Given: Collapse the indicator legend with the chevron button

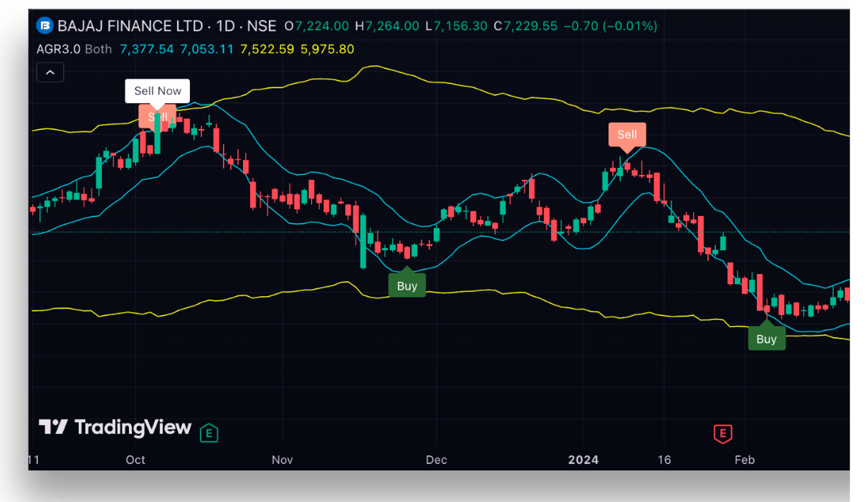Looking at the screenshot, I should pyautogui.click(x=50, y=72).
